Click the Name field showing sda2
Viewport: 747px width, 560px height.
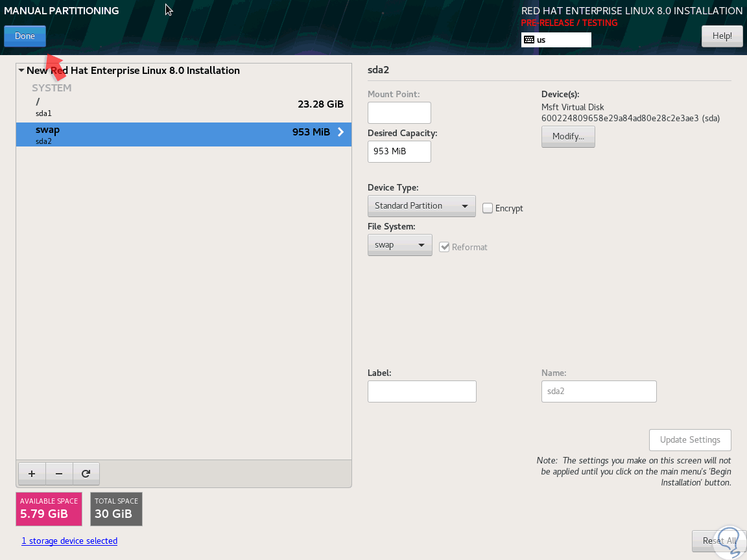(599, 391)
